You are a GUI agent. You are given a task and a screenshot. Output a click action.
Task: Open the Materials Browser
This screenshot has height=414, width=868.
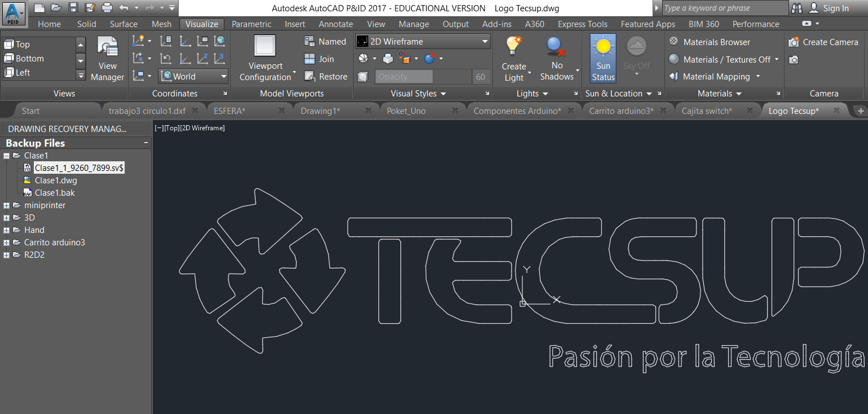tap(710, 42)
